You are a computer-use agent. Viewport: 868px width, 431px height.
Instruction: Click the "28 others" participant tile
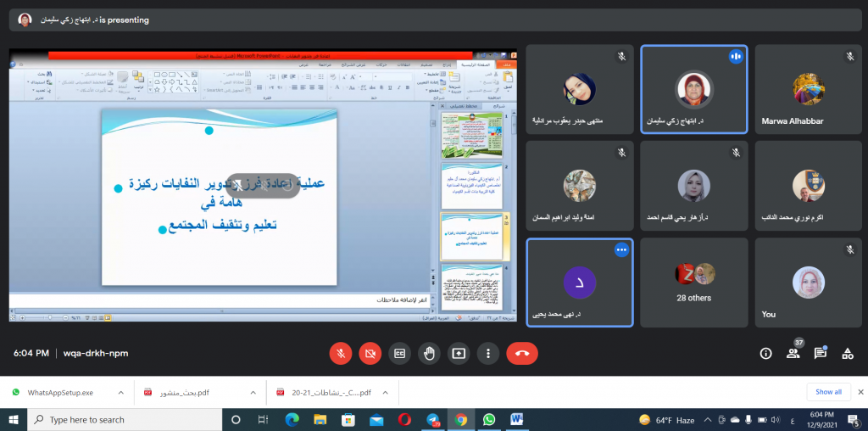693,282
